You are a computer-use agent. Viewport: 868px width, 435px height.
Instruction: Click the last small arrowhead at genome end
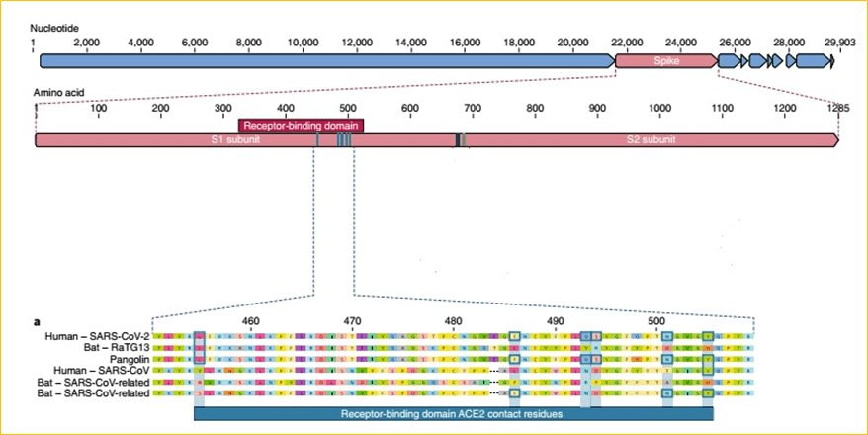point(831,61)
